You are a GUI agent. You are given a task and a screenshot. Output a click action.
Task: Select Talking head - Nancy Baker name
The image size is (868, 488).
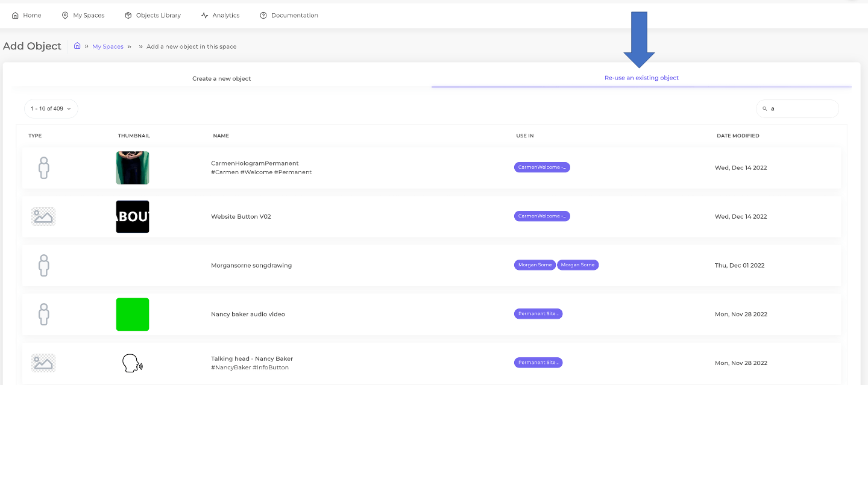(x=252, y=358)
